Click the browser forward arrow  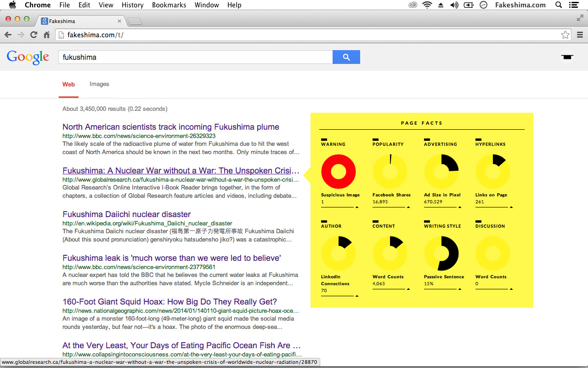tap(21, 35)
